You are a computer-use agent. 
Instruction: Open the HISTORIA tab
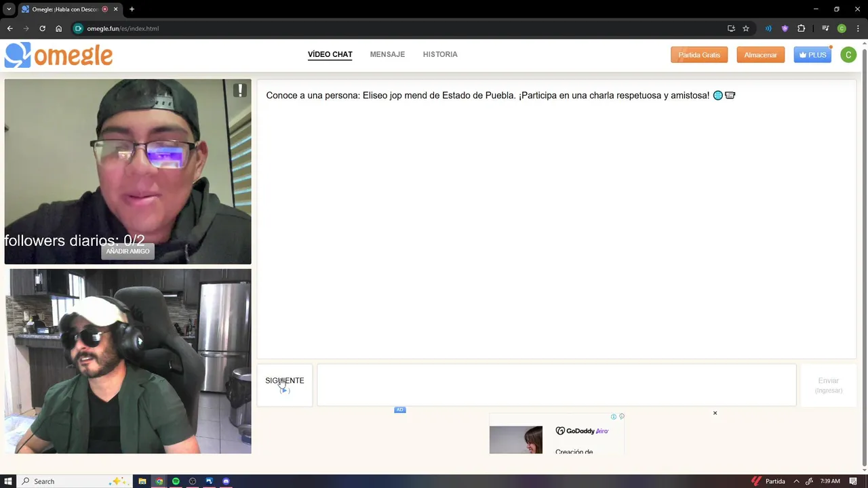[440, 54]
